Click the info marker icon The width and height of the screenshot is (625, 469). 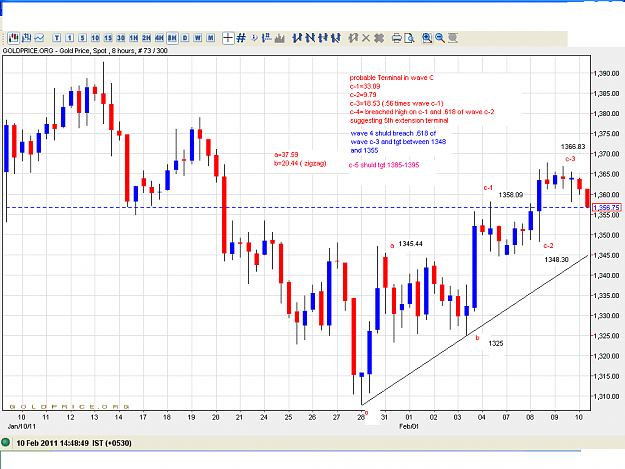pyautogui.click(x=254, y=38)
